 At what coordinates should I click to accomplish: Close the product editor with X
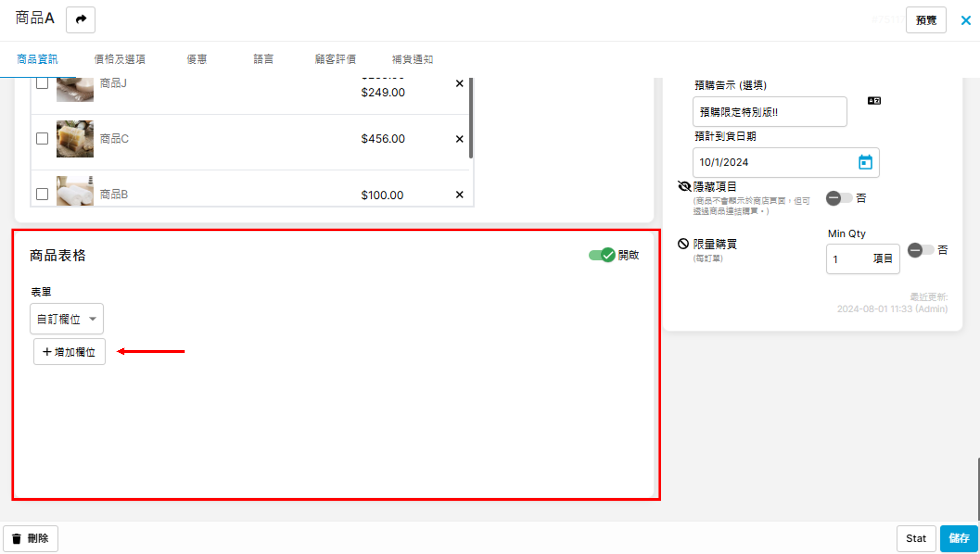pyautogui.click(x=966, y=21)
